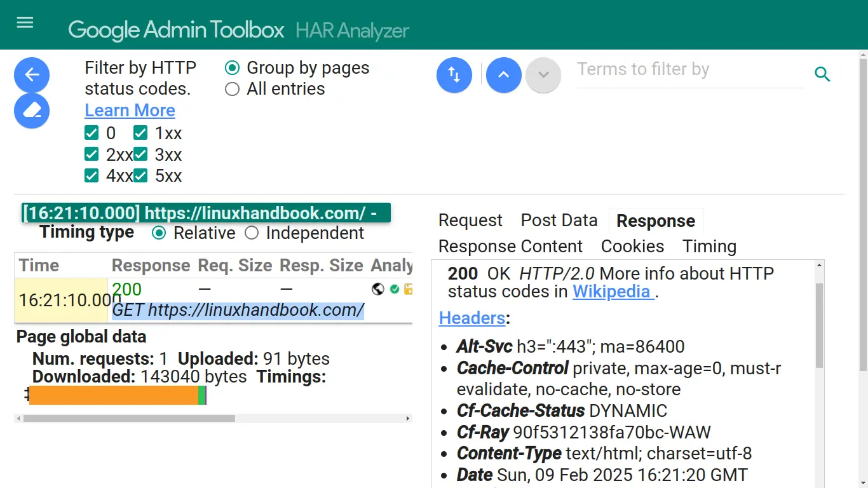The height and width of the screenshot is (488, 868).
Task: Click the Uploaded 91 bytes text
Action: pyautogui.click(x=254, y=358)
